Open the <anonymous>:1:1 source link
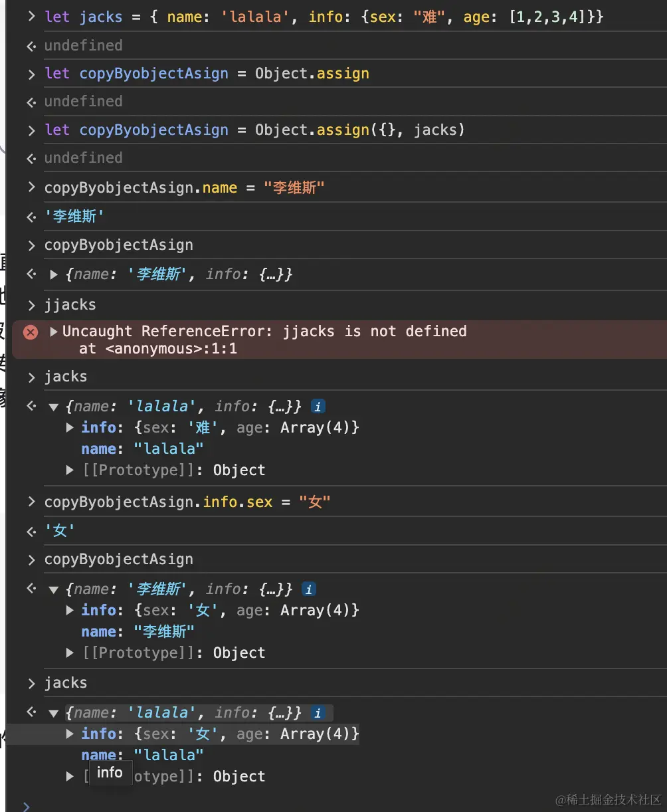This screenshot has height=812, width=667. pos(171,348)
